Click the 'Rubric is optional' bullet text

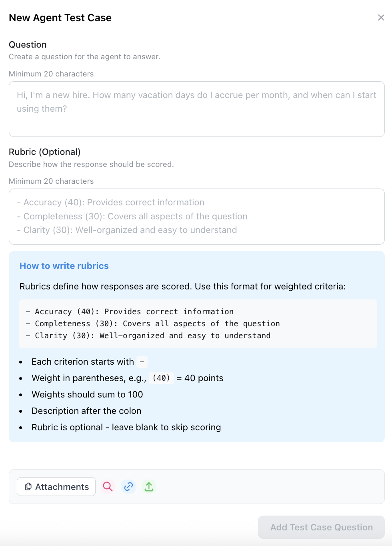coord(126,427)
